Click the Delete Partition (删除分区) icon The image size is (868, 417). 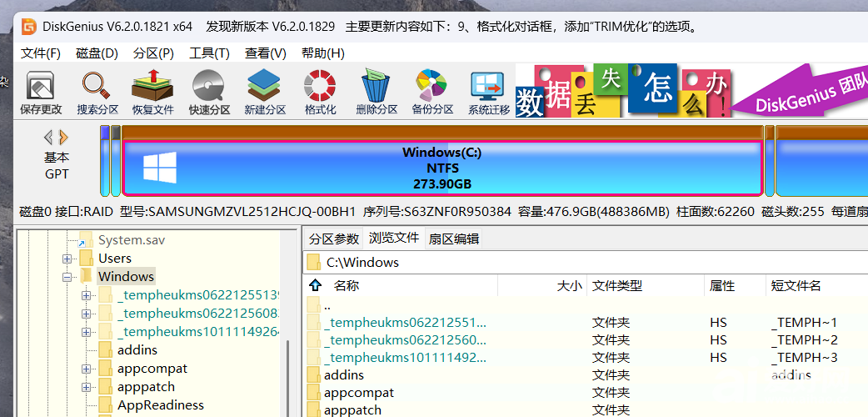(x=377, y=93)
